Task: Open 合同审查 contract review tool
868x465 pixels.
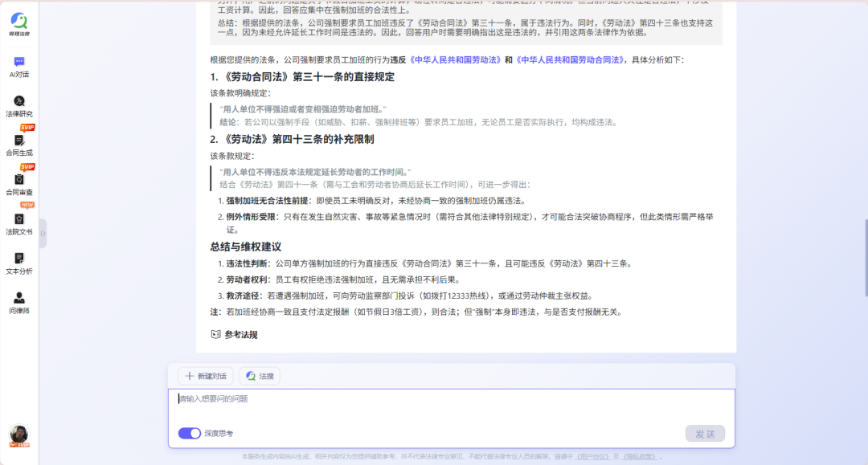Action: click(x=18, y=186)
